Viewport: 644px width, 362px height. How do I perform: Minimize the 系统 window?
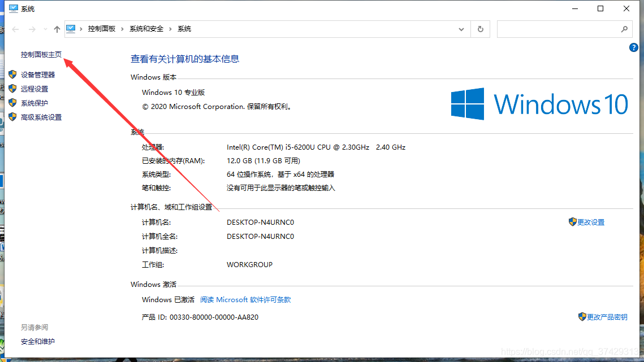coord(575,8)
